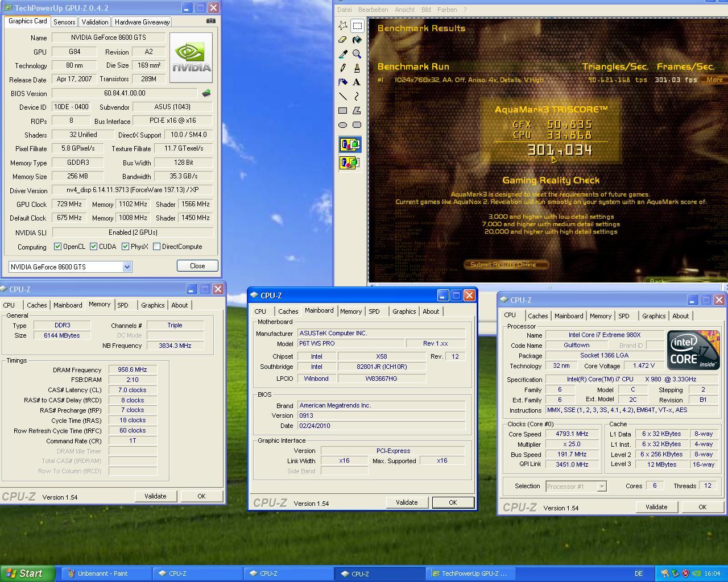Switch to Caches tab in Mainboard CPU-Z window
Screen dimensions: 728x582
coord(288,311)
